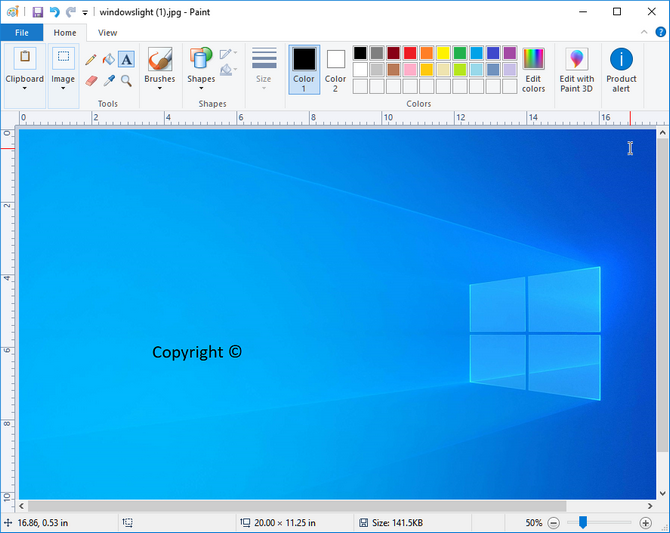This screenshot has width=670, height=533.
Task: Click the Shapes gallery icon
Action: [x=201, y=58]
